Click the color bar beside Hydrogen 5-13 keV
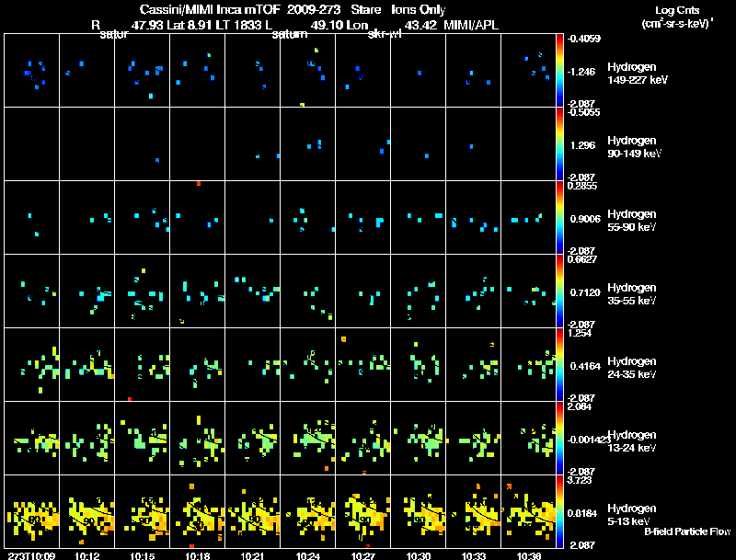The height and width of the screenshot is (560, 736). [559, 512]
